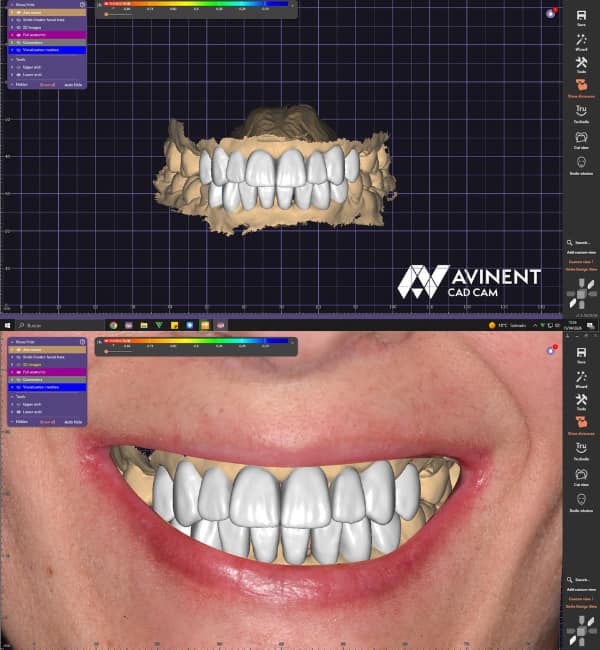Activate TruSmile icon in smile photo window
Image resolution: width=600 pixels, height=650 pixels.
581,448
